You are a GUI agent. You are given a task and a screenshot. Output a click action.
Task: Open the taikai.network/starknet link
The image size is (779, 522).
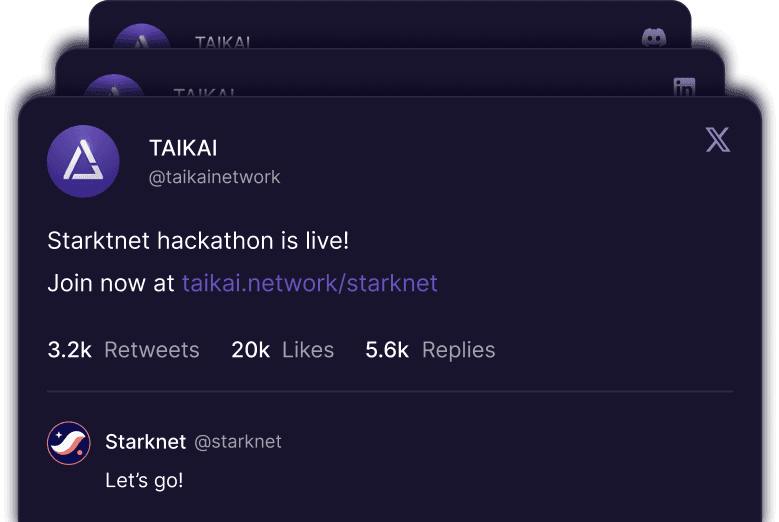(x=310, y=283)
